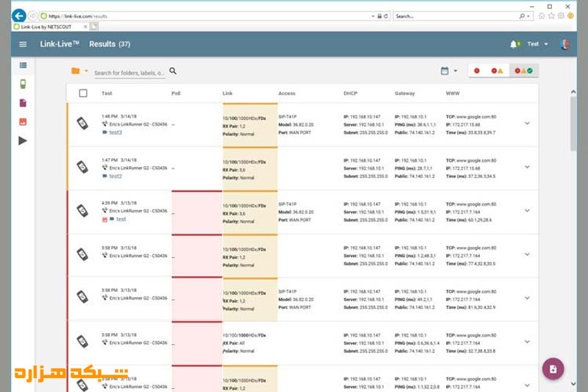The image size is (588, 392).
Task: Click device icon for 1:47 PM 3/14/18 result
Action: 82,167
